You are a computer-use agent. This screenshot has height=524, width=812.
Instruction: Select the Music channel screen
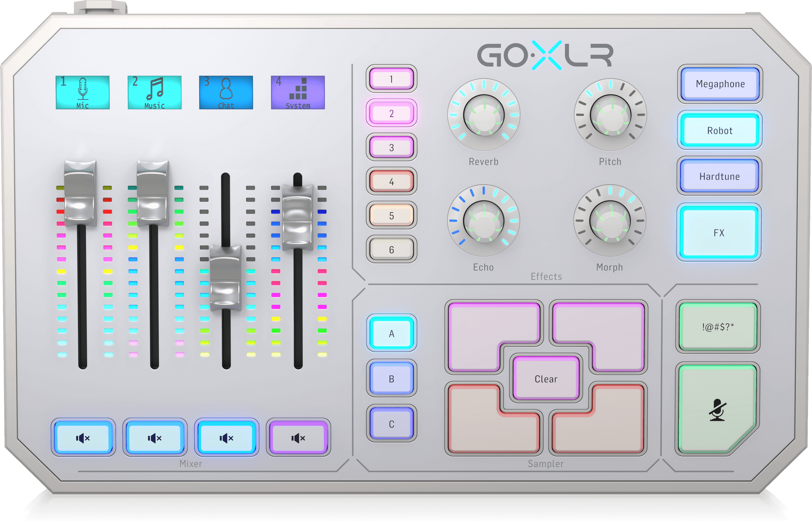[154, 92]
